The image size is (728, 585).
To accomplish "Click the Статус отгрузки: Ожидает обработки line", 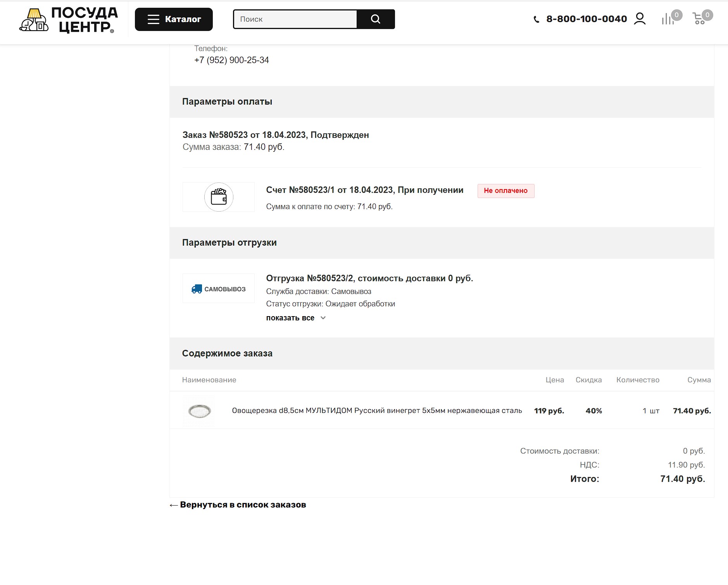I will point(331,304).
